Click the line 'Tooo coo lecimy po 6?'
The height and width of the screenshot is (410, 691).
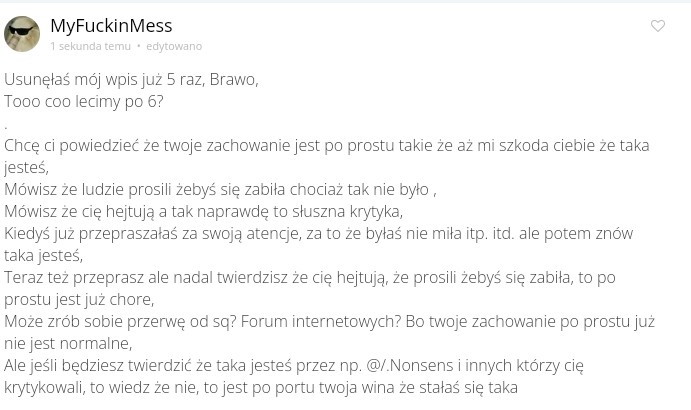click(84, 101)
